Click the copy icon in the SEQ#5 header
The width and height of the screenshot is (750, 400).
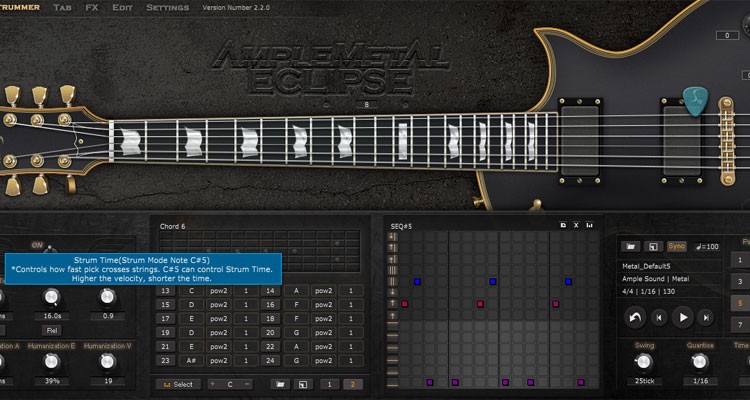pyautogui.click(x=563, y=227)
